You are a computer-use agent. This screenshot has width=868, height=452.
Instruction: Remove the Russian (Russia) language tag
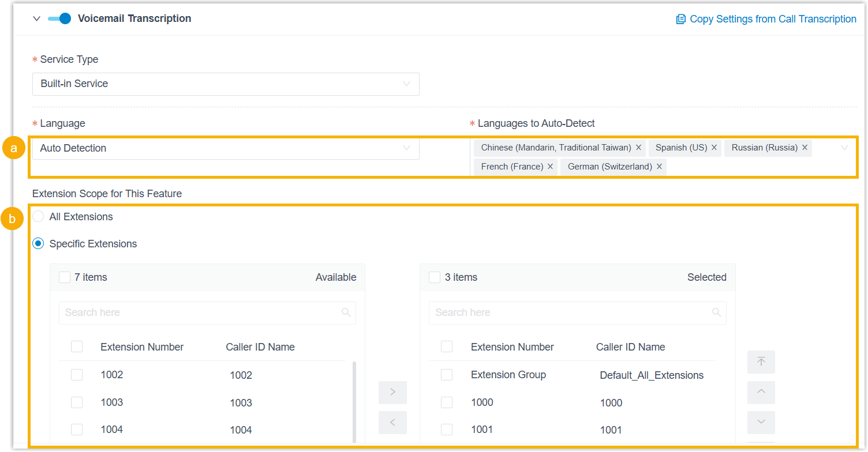coord(805,148)
